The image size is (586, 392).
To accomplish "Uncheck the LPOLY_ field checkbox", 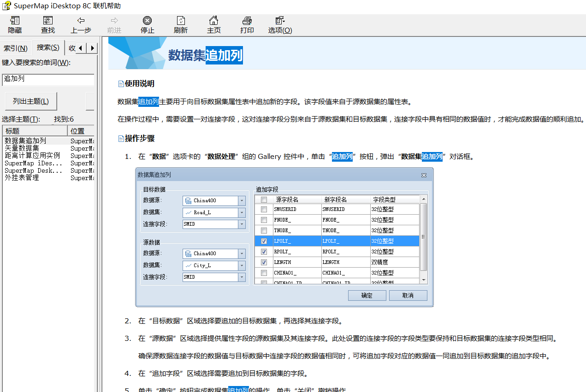I will pyautogui.click(x=264, y=241).
